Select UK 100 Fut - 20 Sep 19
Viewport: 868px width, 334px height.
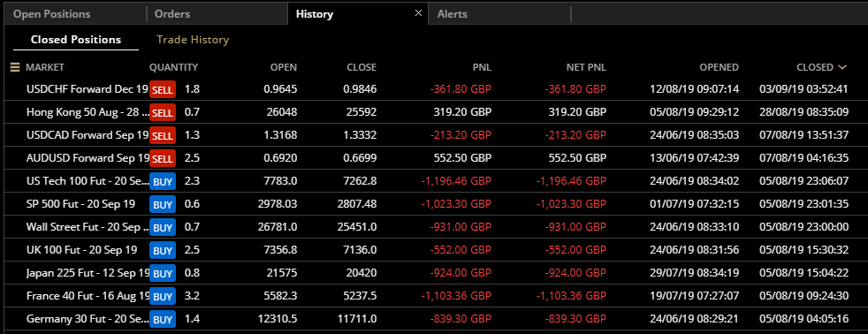pos(81,249)
